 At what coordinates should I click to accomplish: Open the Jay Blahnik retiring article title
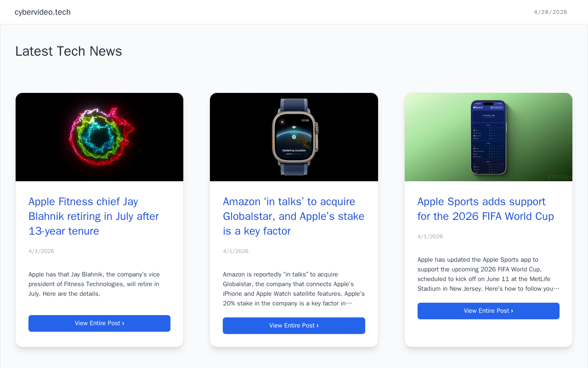(94, 216)
